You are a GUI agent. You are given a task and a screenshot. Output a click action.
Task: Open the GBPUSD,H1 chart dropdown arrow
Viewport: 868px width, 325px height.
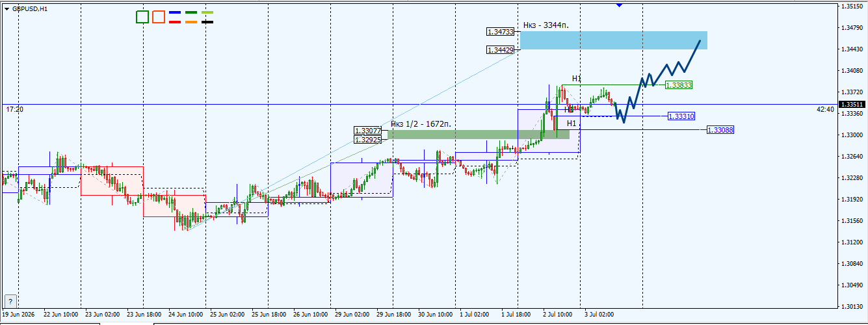click(x=7, y=8)
